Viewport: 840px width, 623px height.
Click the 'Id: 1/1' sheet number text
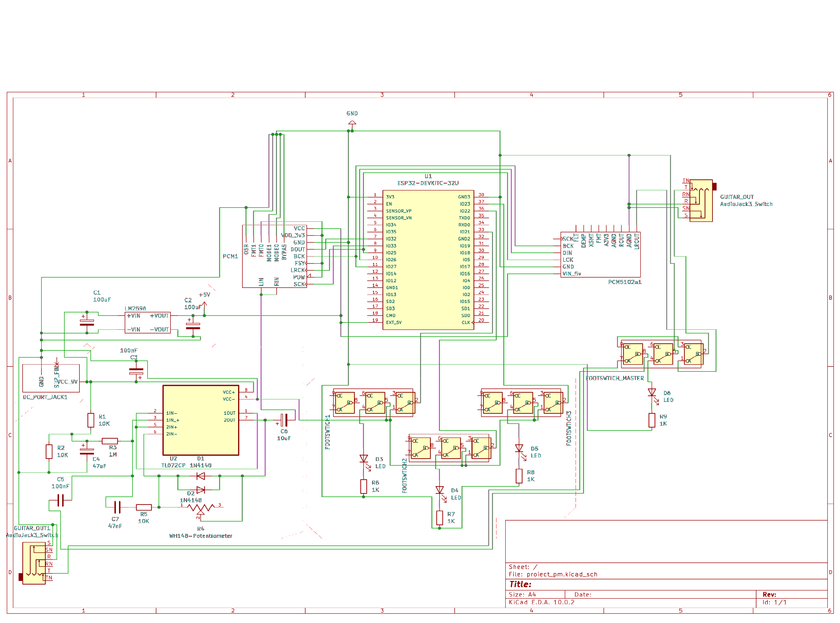pos(774,602)
